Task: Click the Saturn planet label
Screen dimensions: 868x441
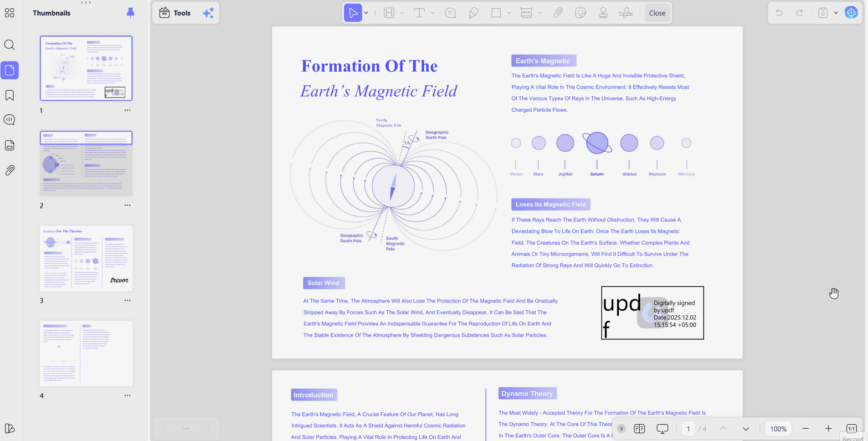Action: [597, 174]
